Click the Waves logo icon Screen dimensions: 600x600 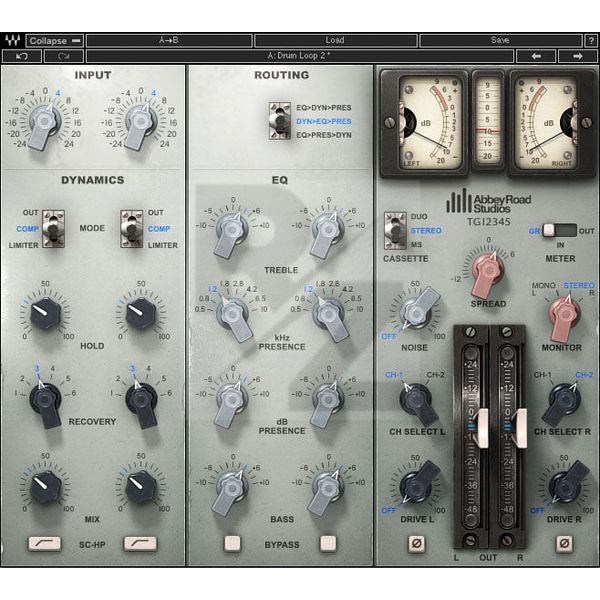(12, 40)
